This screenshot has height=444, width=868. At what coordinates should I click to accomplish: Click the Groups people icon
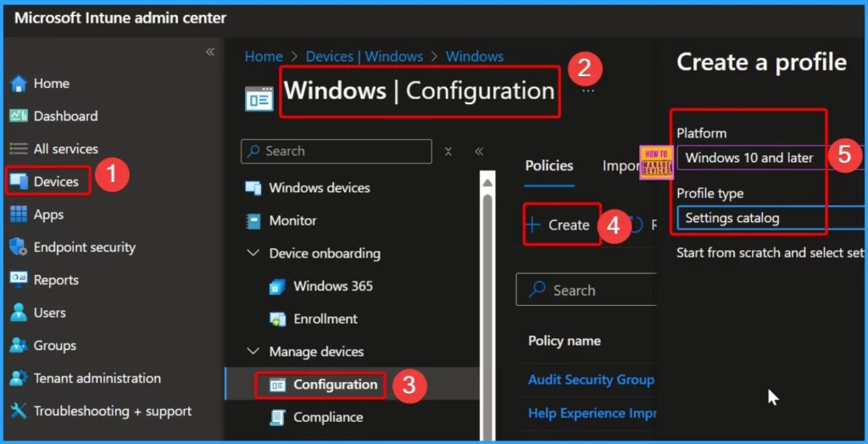pos(19,346)
